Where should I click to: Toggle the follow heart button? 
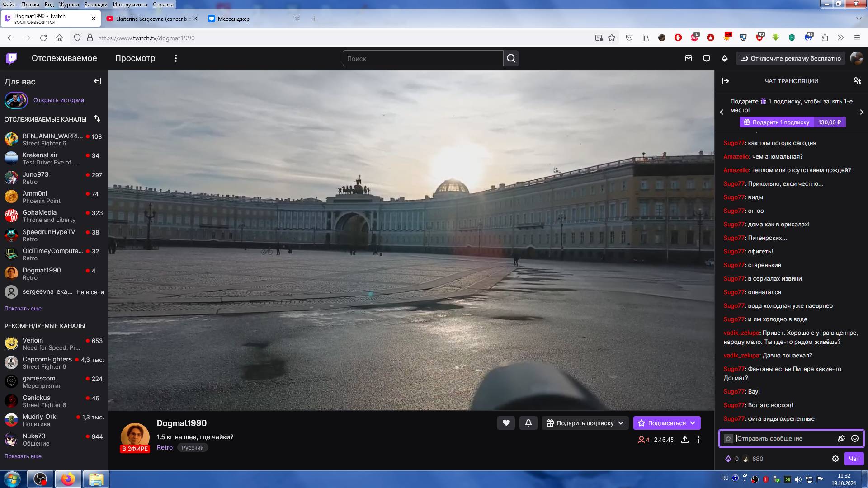(x=506, y=423)
